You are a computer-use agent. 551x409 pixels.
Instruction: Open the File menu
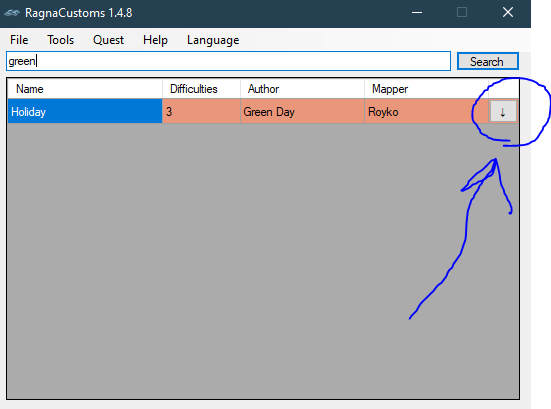click(x=19, y=40)
